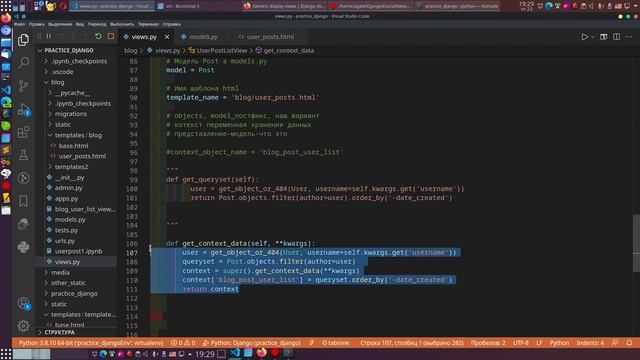Switch to the Konsole taskbar window

(x=458, y=6)
